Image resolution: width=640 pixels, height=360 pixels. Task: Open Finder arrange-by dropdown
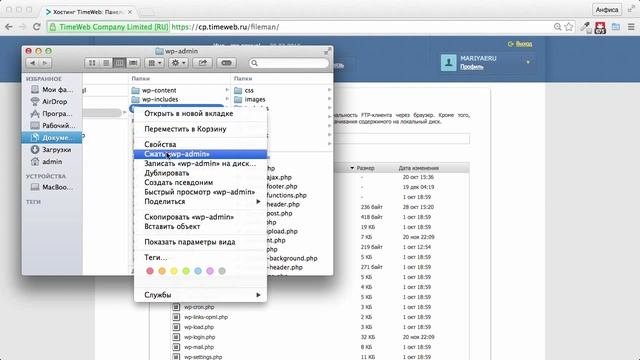(x=155, y=63)
